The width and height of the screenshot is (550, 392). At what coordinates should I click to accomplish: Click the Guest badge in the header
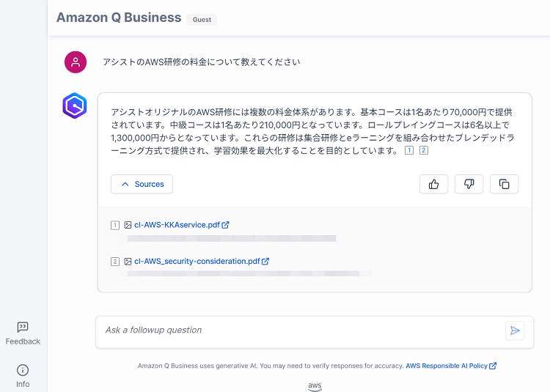click(x=202, y=20)
